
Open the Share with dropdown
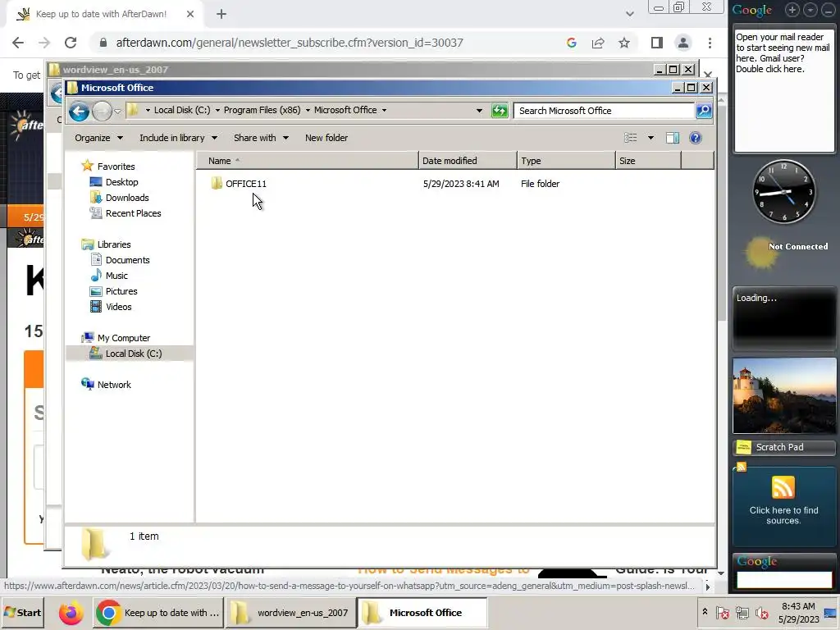click(x=262, y=138)
